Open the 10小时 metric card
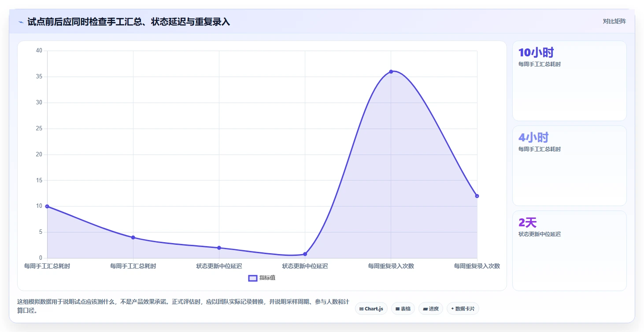 [x=569, y=81]
